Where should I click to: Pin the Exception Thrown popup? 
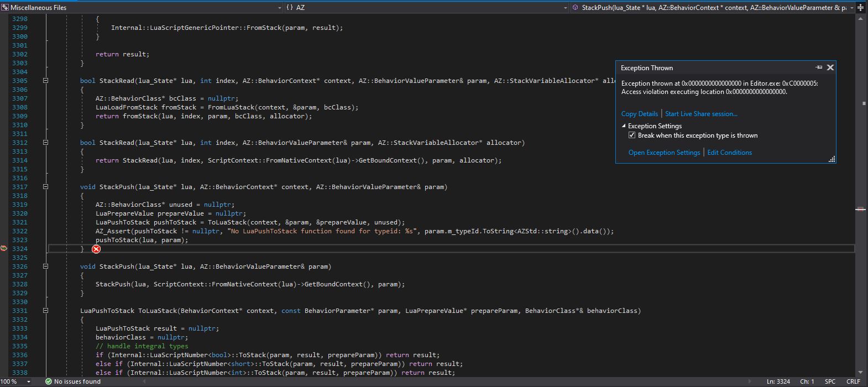coord(819,67)
